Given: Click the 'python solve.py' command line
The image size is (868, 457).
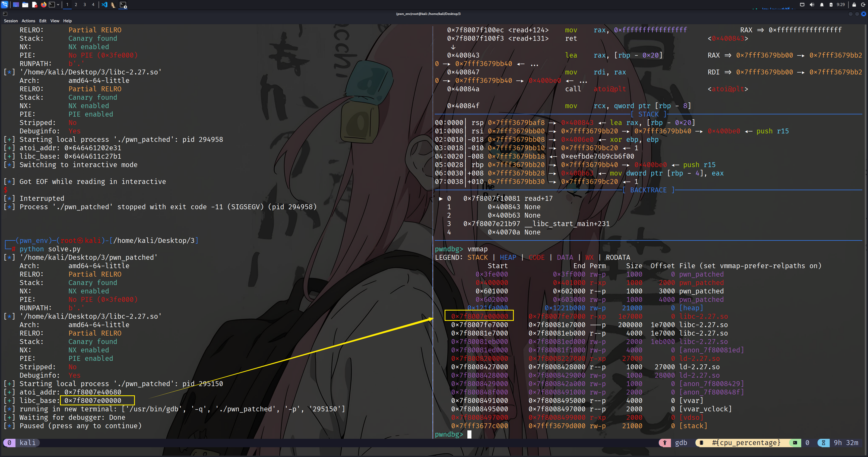Looking at the screenshot, I should pyautogui.click(x=50, y=249).
